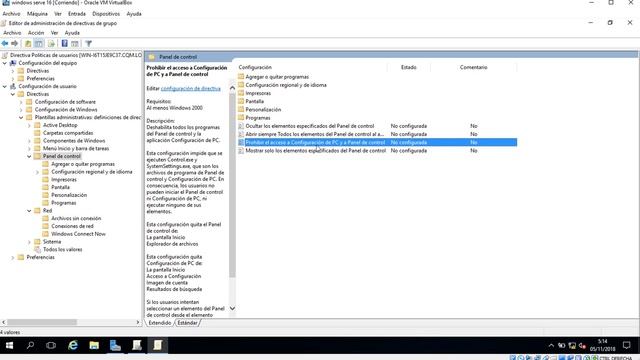Select Carpetas compartidas in the tree

pyautogui.click(x=68, y=133)
